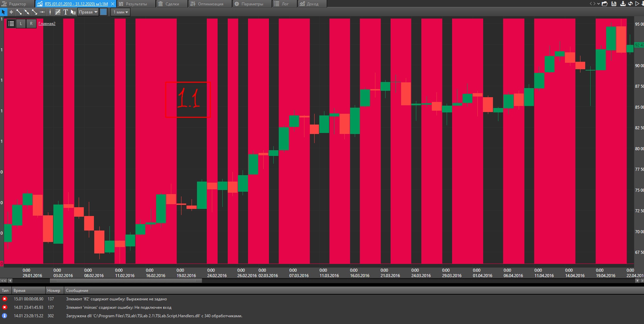Select the 'If2' expression error message
This screenshot has height=324, width=644.
point(117,299)
